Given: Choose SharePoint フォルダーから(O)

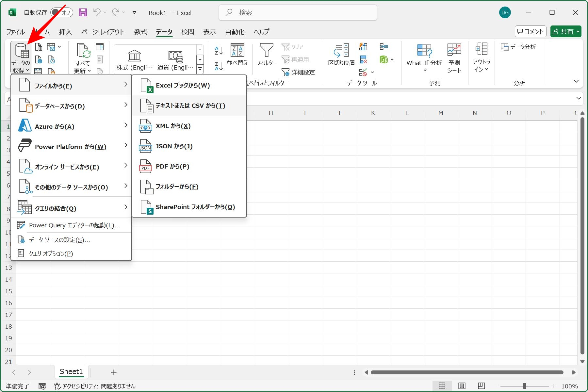Looking at the screenshot, I should click(189, 207).
